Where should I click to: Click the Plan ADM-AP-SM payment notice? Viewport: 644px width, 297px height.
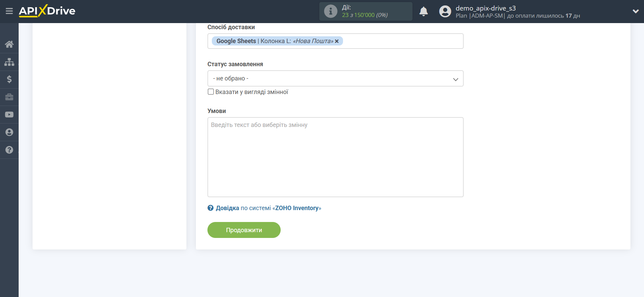[x=518, y=16]
